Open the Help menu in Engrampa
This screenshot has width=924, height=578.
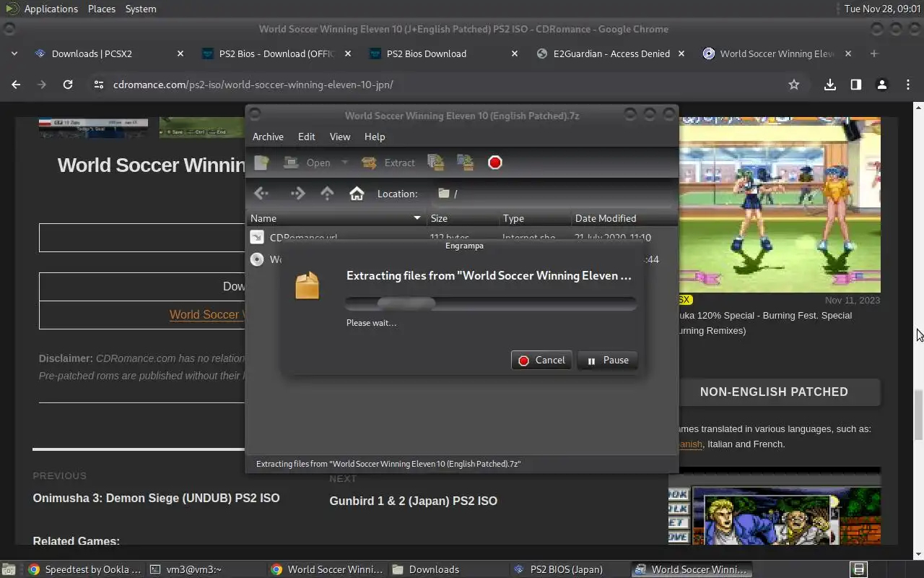[374, 137]
